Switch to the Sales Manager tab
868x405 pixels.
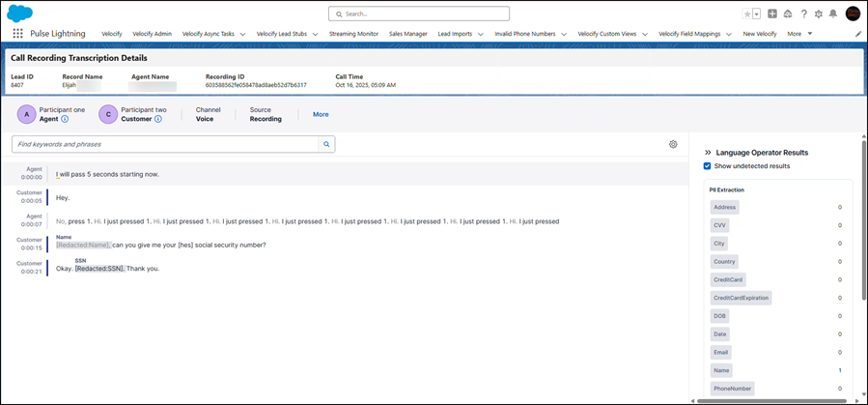407,34
